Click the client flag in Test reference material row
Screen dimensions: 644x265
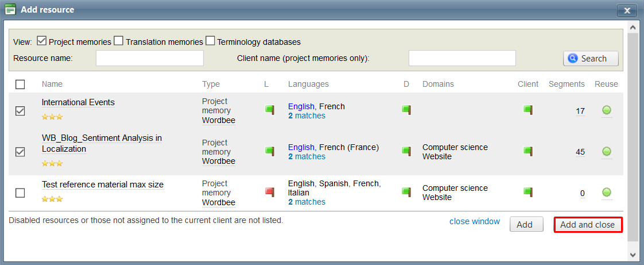[x=528, y=192]
